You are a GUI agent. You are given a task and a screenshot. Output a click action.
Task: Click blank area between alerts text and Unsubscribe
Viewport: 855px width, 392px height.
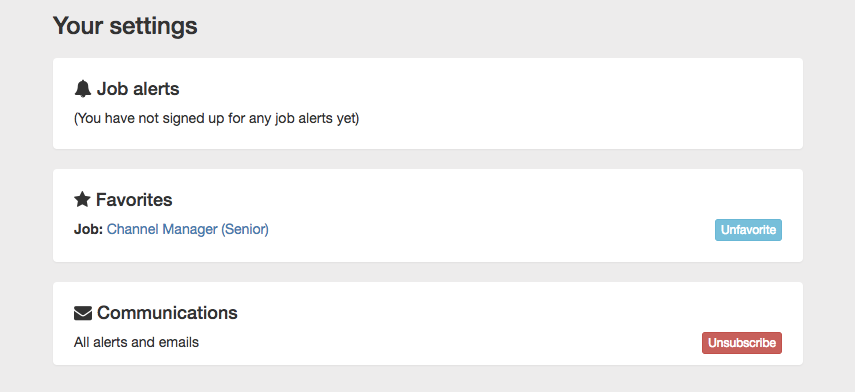pyautogui.click(x=450, y=343)
